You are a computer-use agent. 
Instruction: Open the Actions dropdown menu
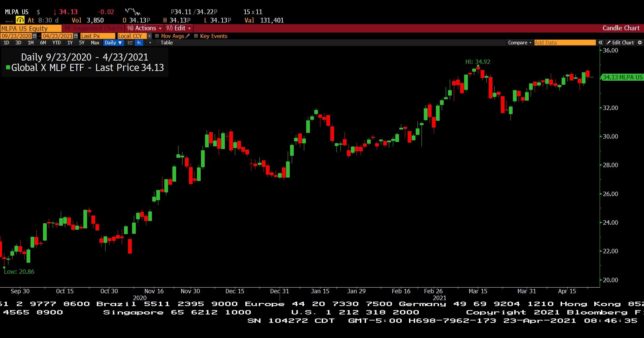click(x=144, y=28)
